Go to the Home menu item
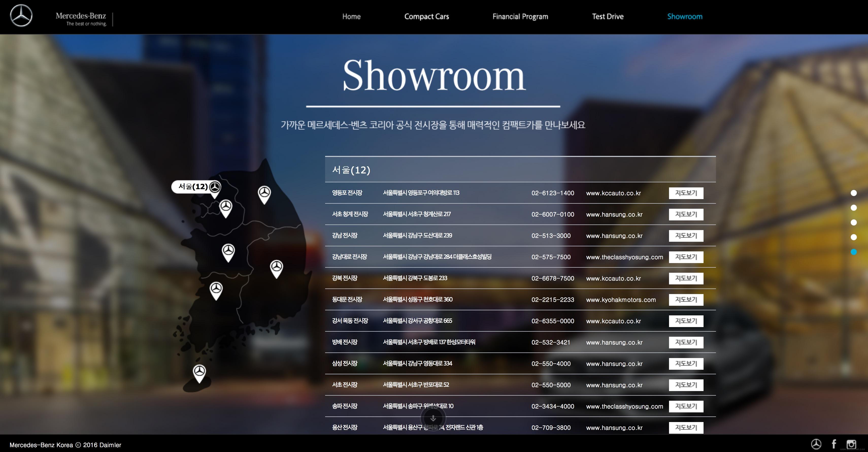 coord(351,17)
